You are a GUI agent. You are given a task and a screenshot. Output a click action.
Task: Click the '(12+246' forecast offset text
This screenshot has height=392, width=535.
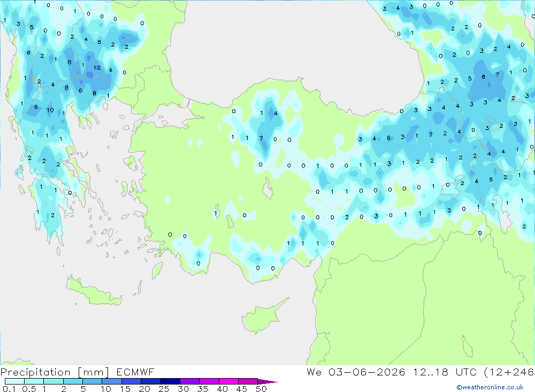click(x=509, y=372)
